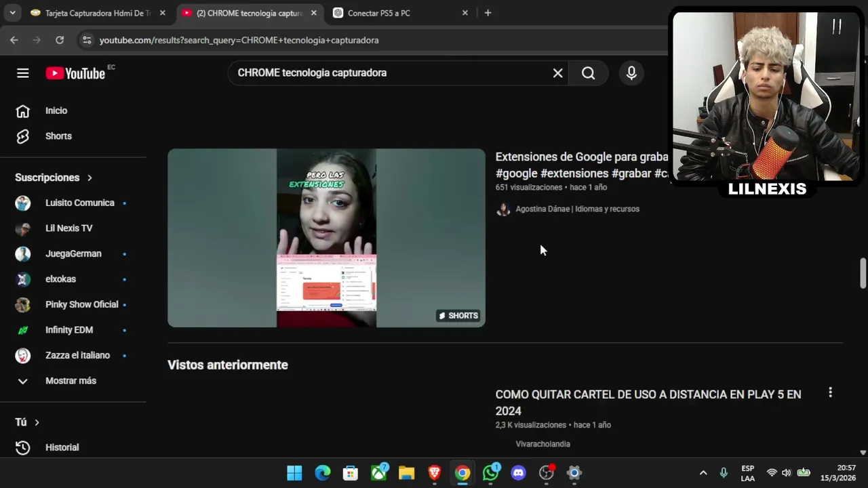Viewport: 868px width, 488px height.
Task: Open Wi-Fi network tray icon
Action: (772, 473)
